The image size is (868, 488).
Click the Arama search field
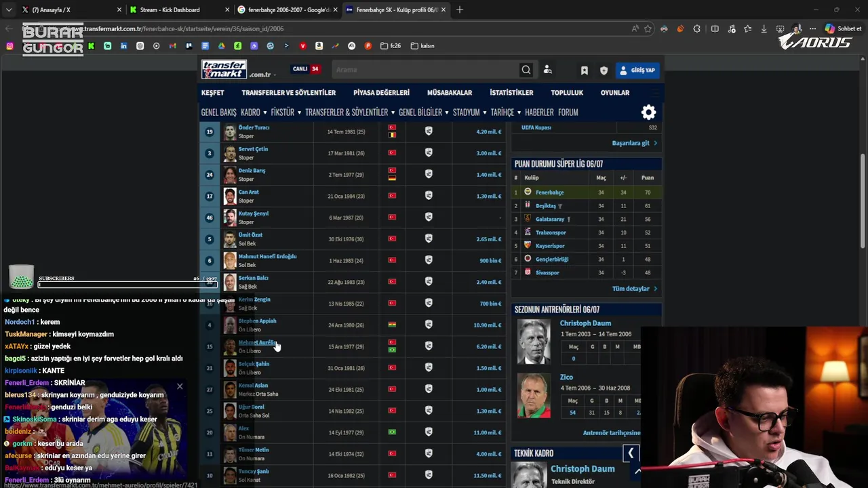[425, 70]
